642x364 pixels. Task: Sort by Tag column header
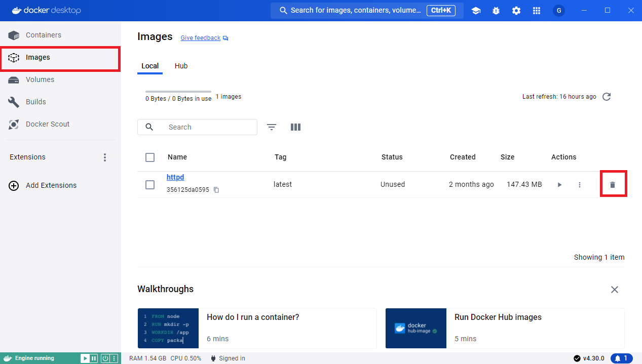(x=281, y=157)
